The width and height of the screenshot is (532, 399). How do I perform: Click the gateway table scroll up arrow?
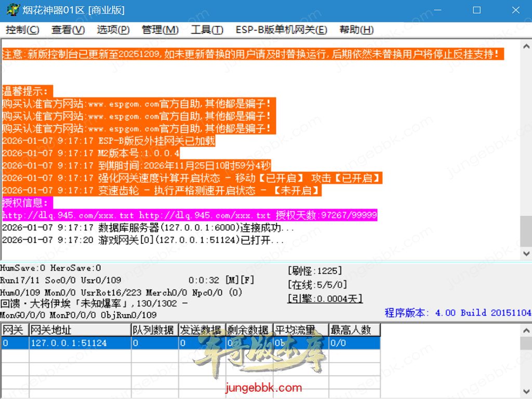[526, 330]
